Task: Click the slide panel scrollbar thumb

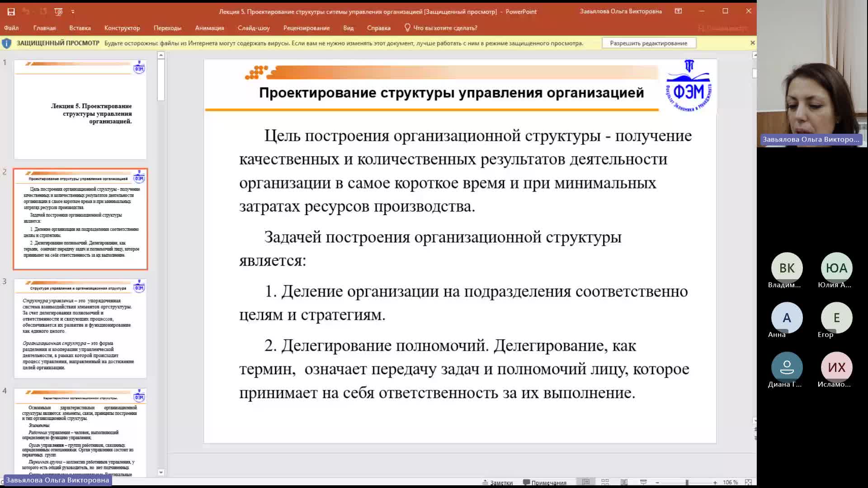Action: tap(161, 80)
